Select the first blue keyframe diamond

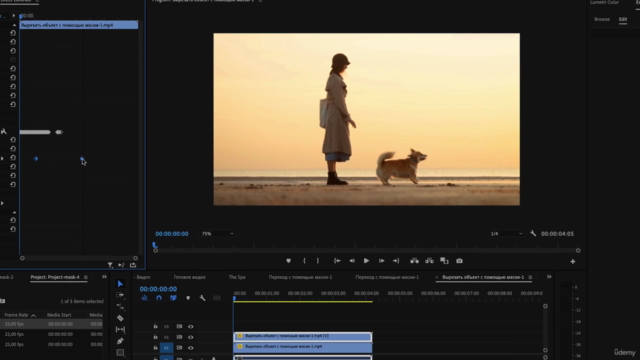pyautogui.click(x=36, y=158)
